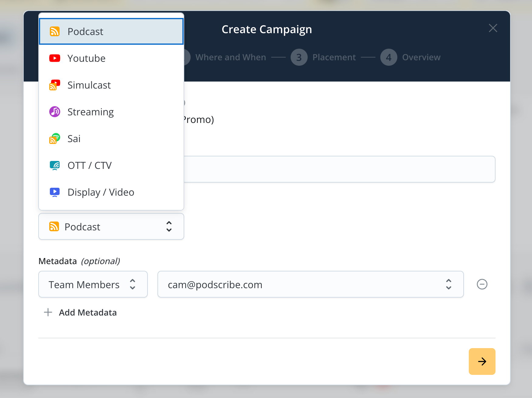Expand the cam@podscribe.com value dropdown
Screen dimensions: 532x398
point(310,284)
